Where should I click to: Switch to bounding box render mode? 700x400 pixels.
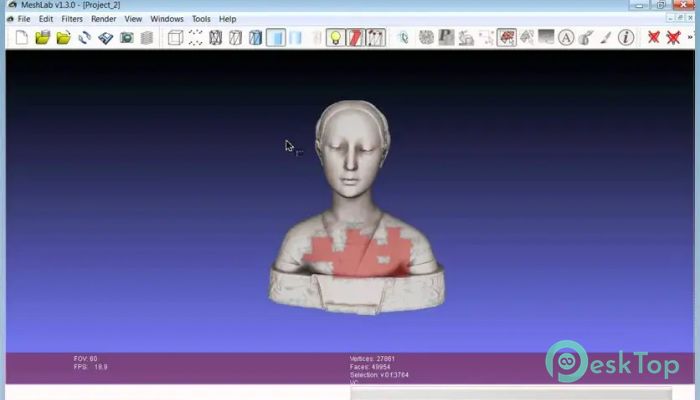click(175, 38)
